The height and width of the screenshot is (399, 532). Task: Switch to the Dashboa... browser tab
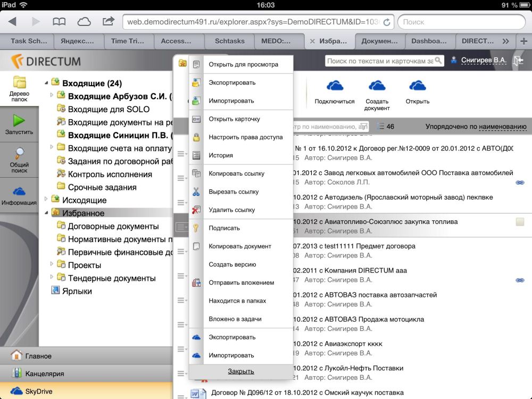point(429,41)
